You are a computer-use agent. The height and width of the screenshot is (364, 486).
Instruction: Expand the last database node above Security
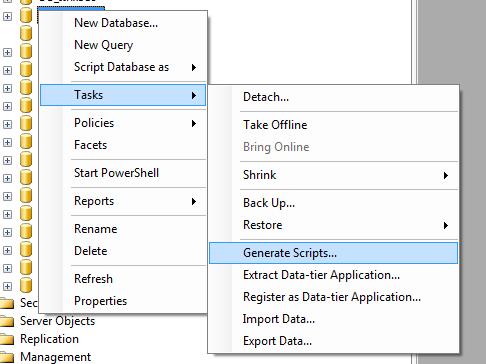click(x=7, y=286)
